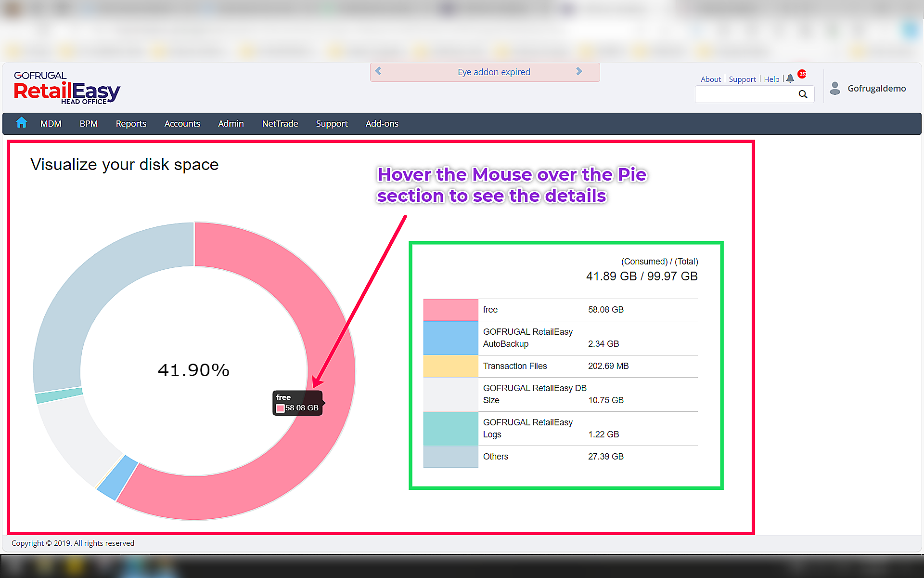The image size is (924, 578).
Task: Expand the Admin menu
Action: [x=231, y=124]
